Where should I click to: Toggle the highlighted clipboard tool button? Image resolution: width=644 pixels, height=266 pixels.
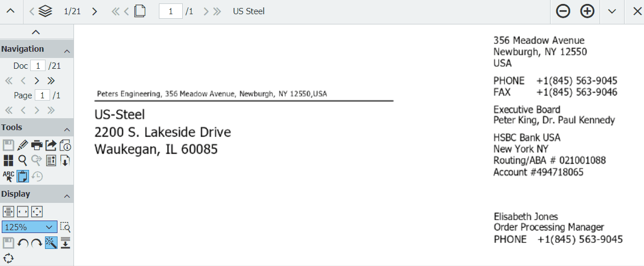[x=23, y=177]
